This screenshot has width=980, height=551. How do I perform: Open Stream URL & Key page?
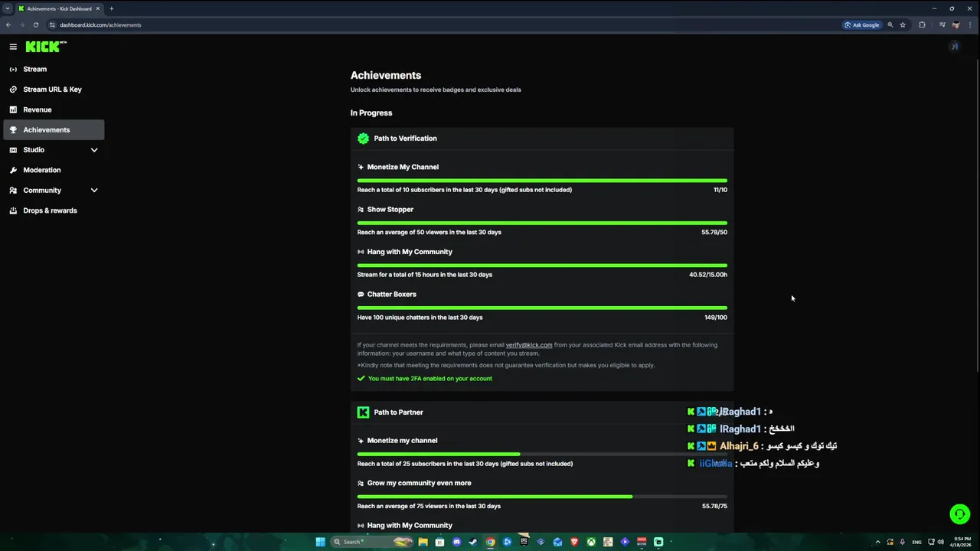54,90
